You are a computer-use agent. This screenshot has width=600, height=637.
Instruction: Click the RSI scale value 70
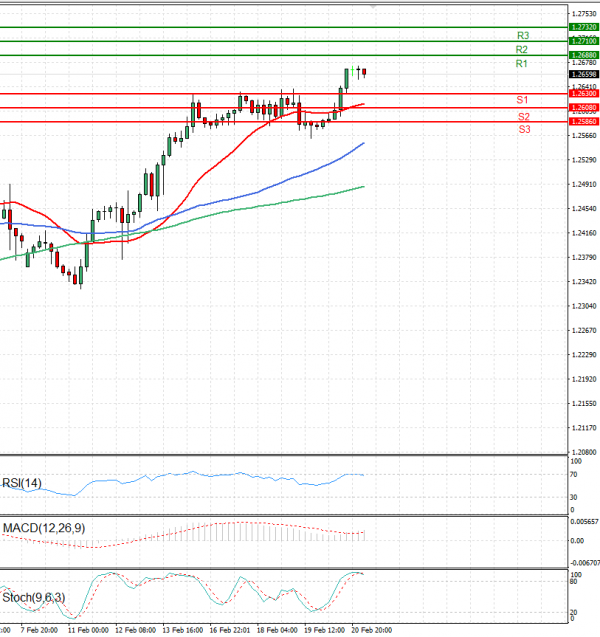point(574,474)
